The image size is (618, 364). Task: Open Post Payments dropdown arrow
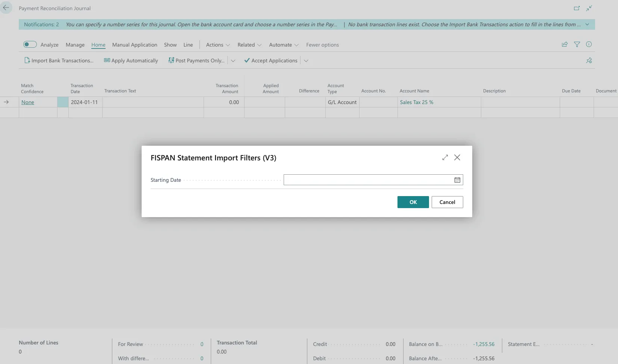tap(233, 60)
